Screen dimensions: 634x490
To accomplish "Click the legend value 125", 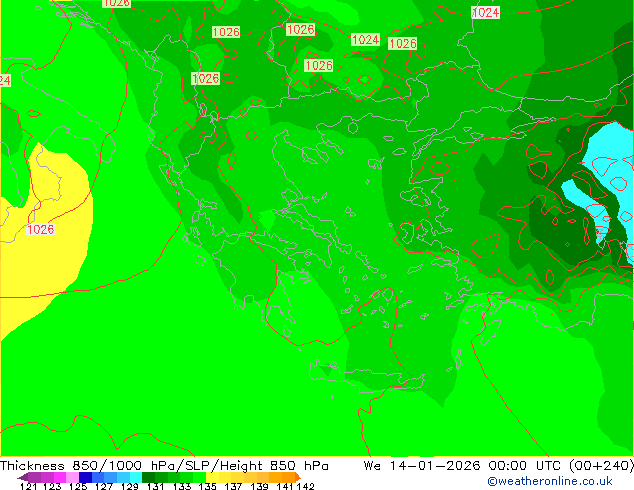I will click(x=78, y=486).
